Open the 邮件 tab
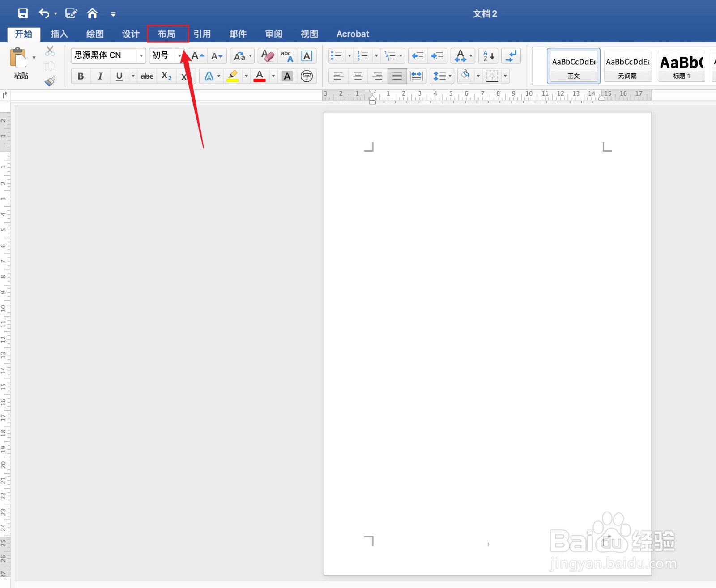Viewport: 716px width, 588px height. click(238, 34)
